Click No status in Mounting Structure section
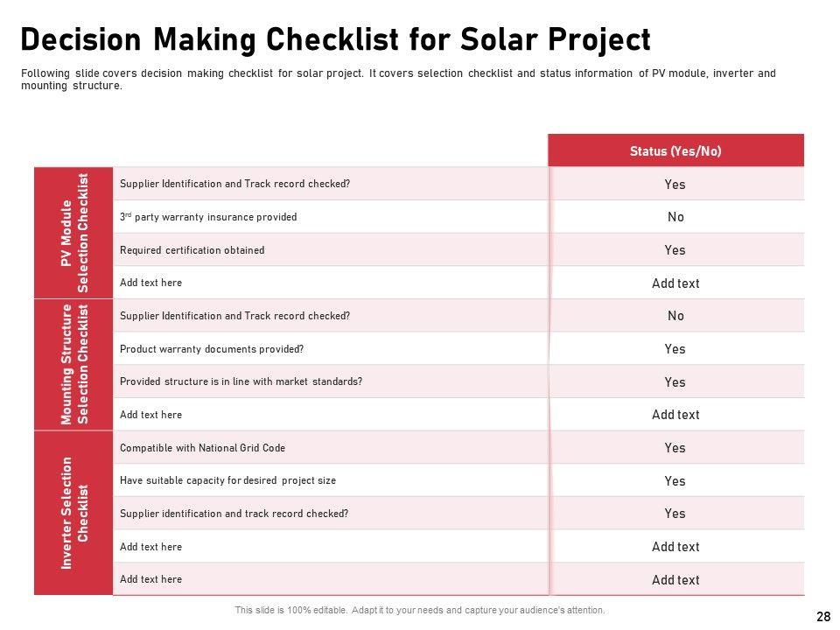840x630 pixels. (675, 316)
